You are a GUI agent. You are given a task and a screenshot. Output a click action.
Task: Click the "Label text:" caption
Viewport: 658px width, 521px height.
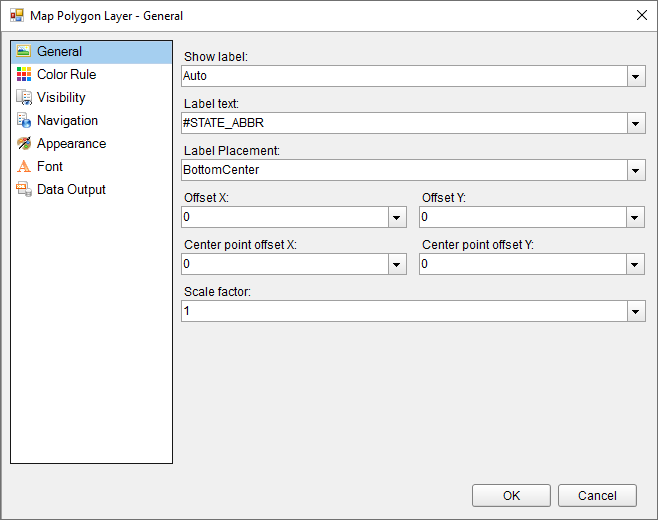click(x=211, y=104)
